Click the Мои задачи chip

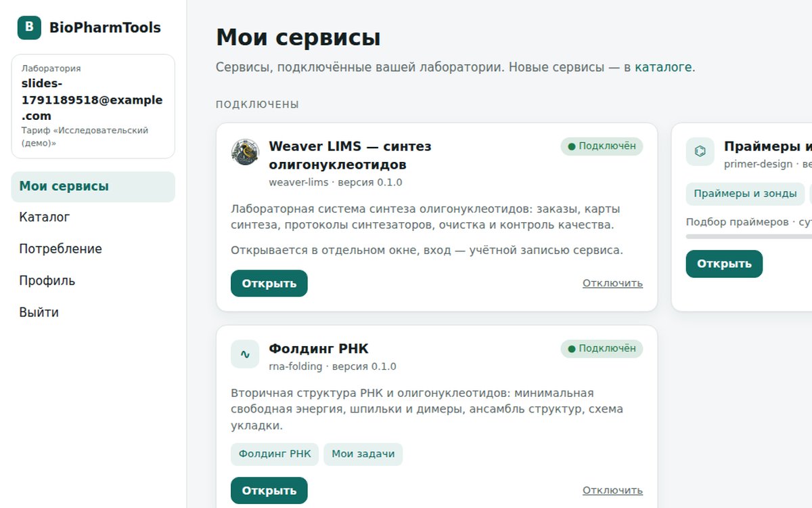tap(363, 454)
